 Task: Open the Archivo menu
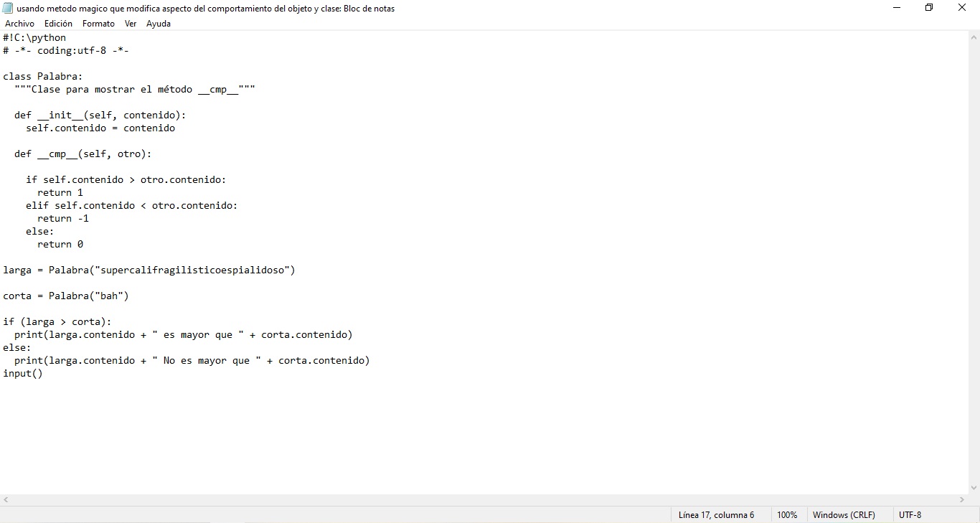[19, 24]
